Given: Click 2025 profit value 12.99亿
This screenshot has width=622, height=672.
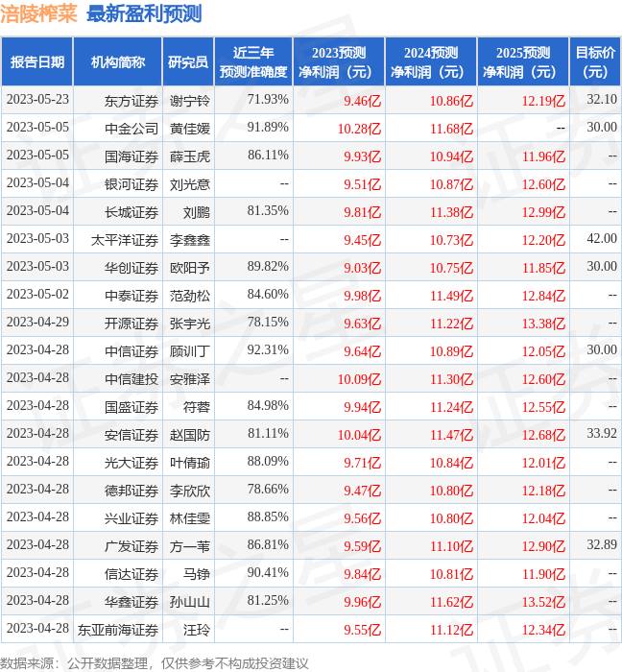Looking at the screenshot, I should tap(543, 212).
